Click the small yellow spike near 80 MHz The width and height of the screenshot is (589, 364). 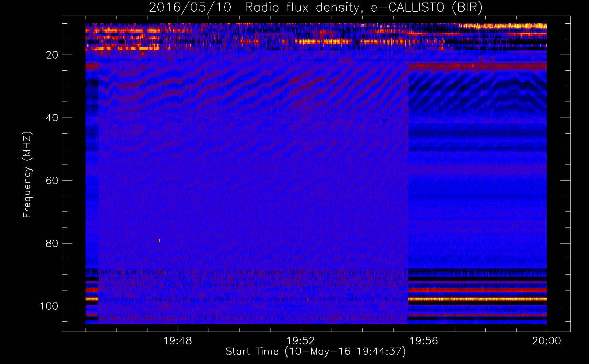click(x=159, y=240)
